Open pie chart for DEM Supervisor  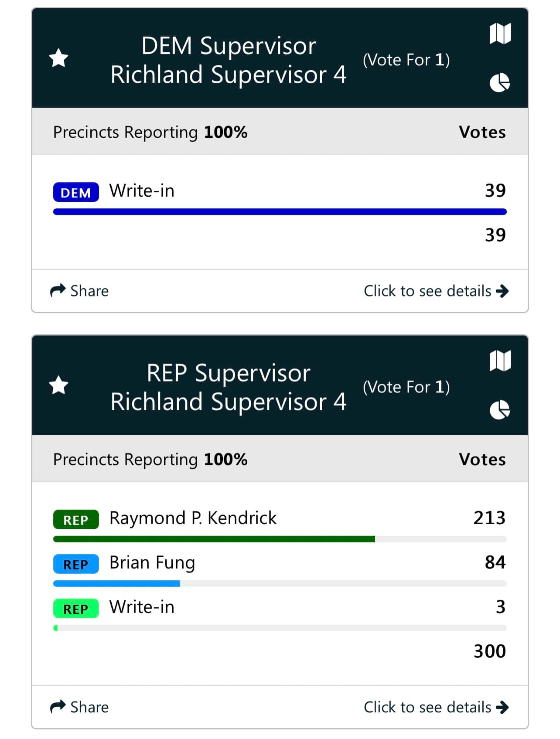click(500, 82)
